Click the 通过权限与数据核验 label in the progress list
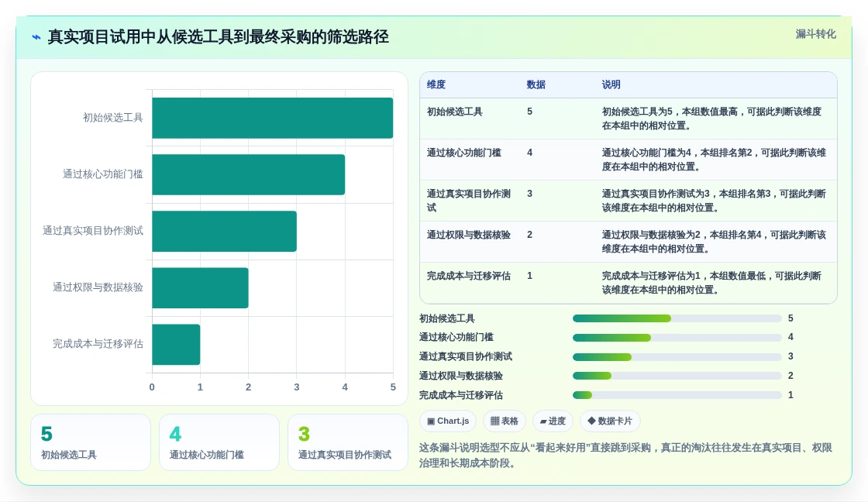 pyautogui.click(x=460, y=376)
